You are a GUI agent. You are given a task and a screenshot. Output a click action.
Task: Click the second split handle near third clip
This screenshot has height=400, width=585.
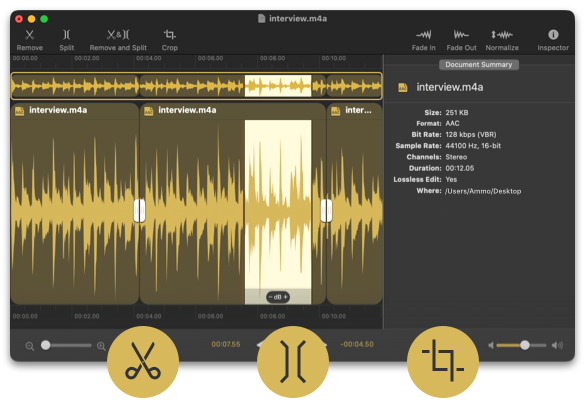coord(326,211)
